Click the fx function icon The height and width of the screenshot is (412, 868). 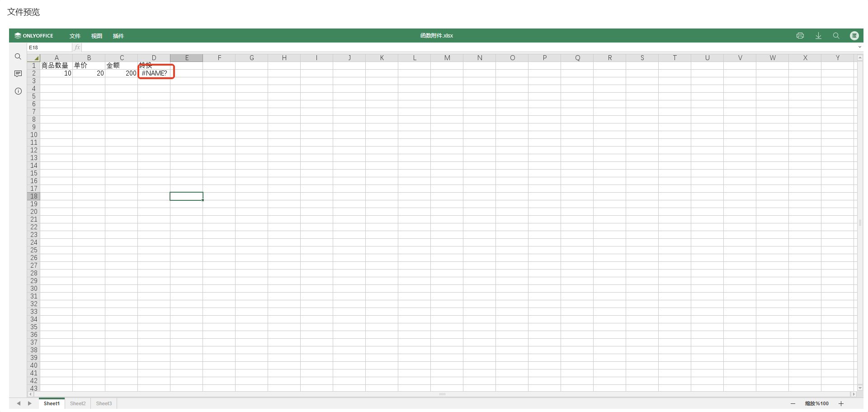tap(77, 47)
